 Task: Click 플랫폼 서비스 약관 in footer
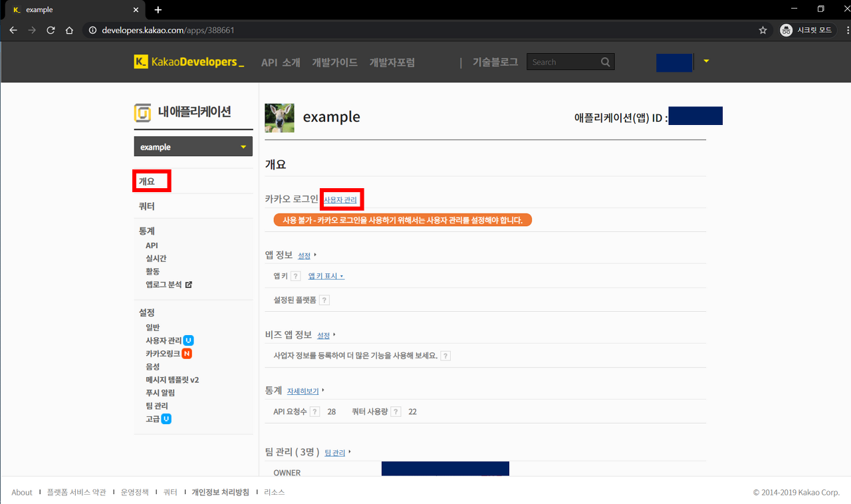pos(76,493)
